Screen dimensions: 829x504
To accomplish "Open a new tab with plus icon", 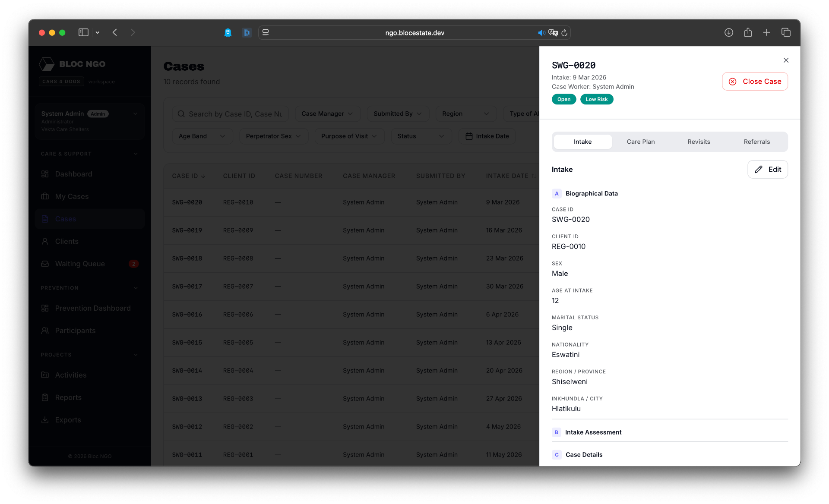I will pyautogui.click(x=766, y=32).
